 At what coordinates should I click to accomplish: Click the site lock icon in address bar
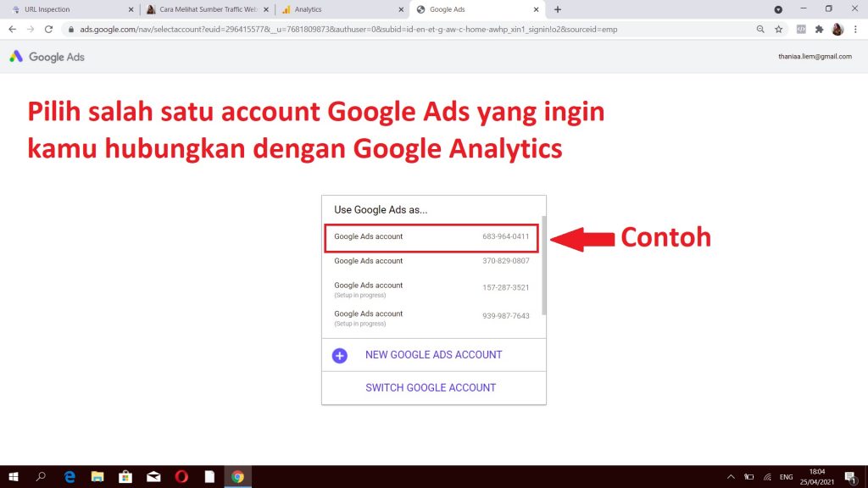[71, 30]
